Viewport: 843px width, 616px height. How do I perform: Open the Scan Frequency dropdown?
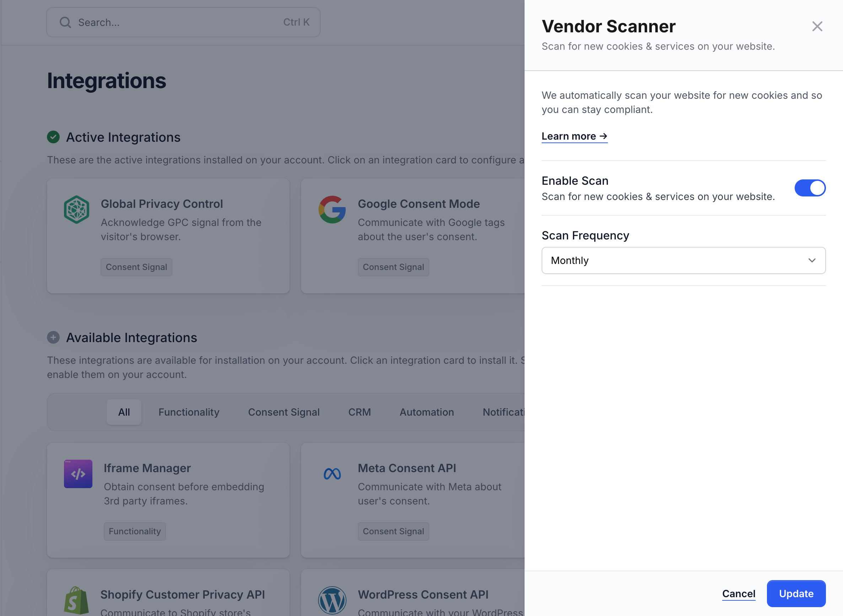pos(683,260)
